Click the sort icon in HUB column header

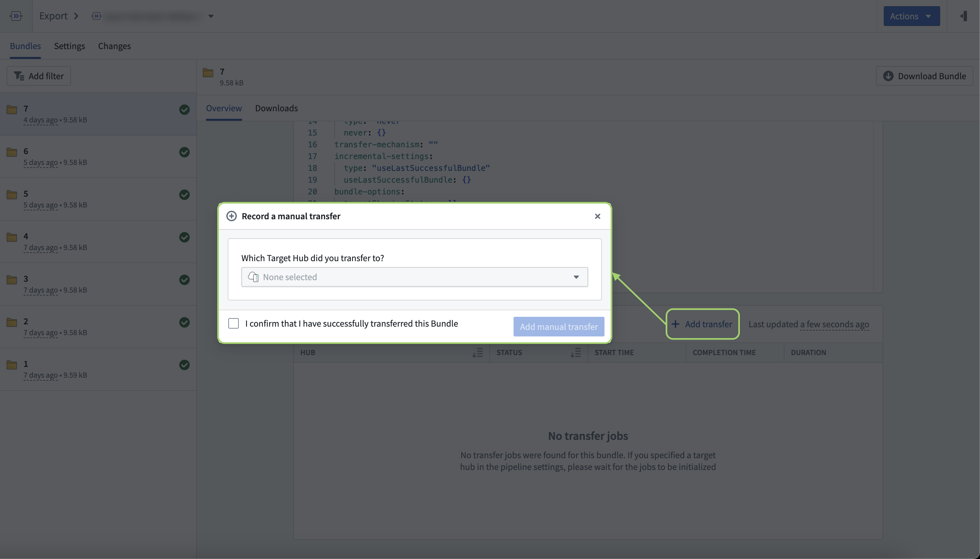click(477, 352)
